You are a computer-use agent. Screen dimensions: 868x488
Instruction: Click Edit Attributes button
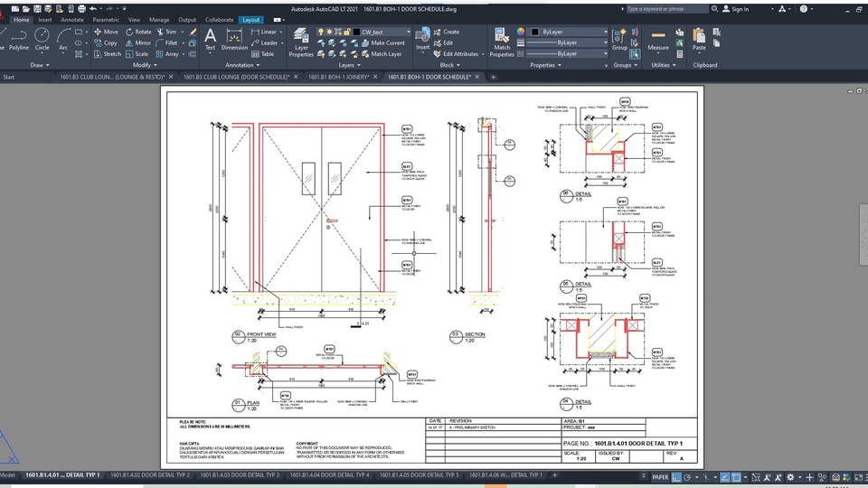pyautogui.click(x=456, y=54)
